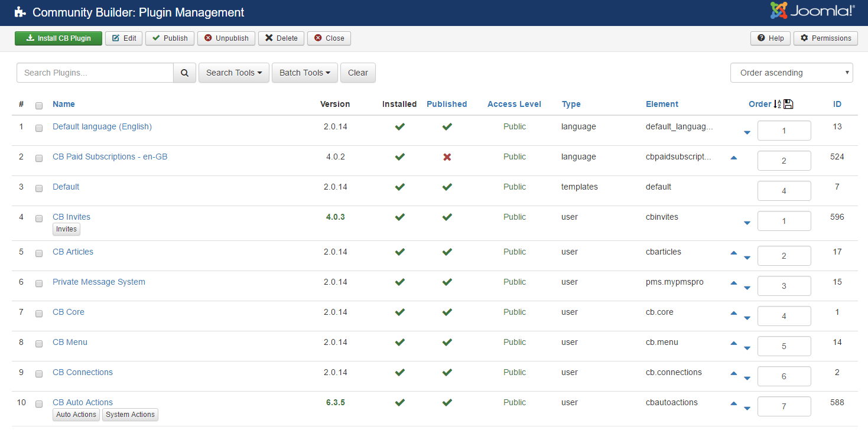Tick the CB Core row checkbox

tap(39, 314)
